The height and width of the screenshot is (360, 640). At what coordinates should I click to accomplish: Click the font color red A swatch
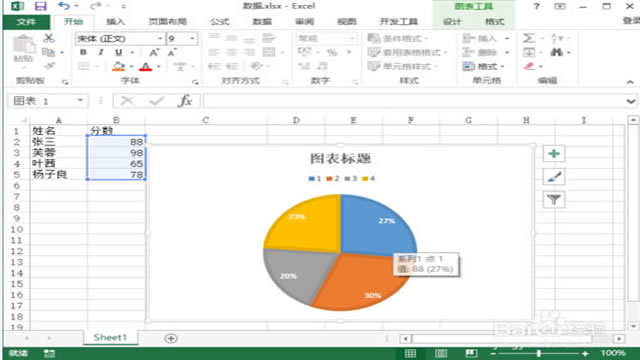pyautogui.click(x=146, y=67)
